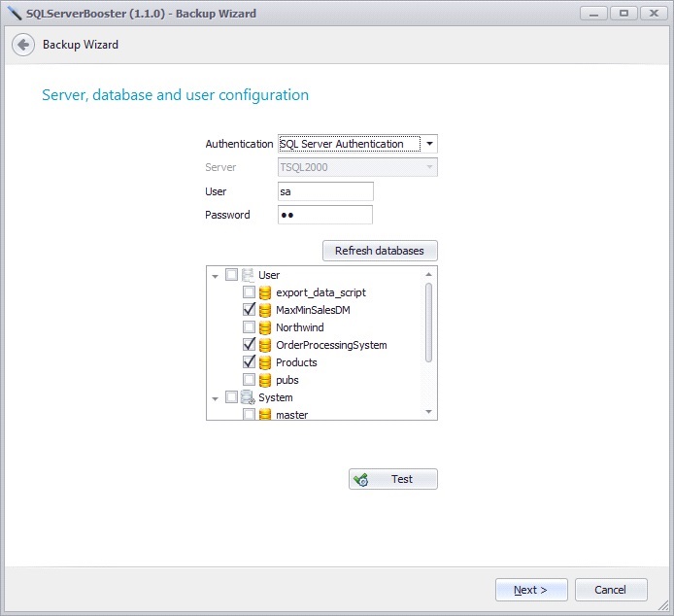This screenshot has width=674, height=616.
Task: Uncheck the OrderProcessingSystem checkbox
Action: (249, 344)
